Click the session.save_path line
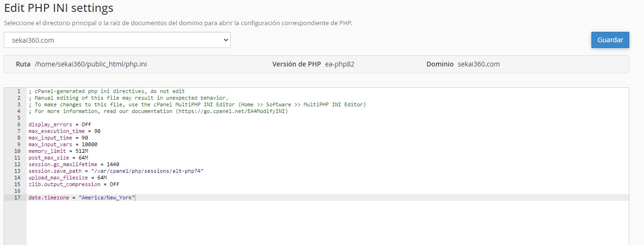The width and height of the screenshot is (644, 245). (116, 171)
